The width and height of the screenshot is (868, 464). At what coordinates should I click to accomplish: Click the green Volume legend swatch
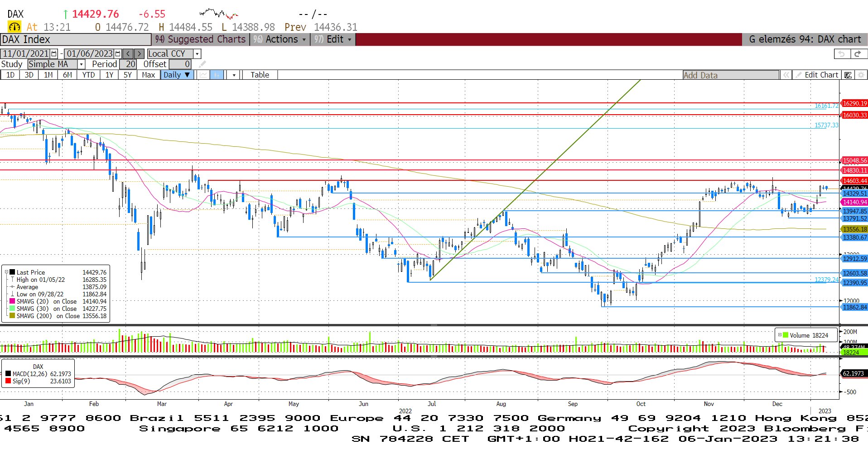(786, 335)
